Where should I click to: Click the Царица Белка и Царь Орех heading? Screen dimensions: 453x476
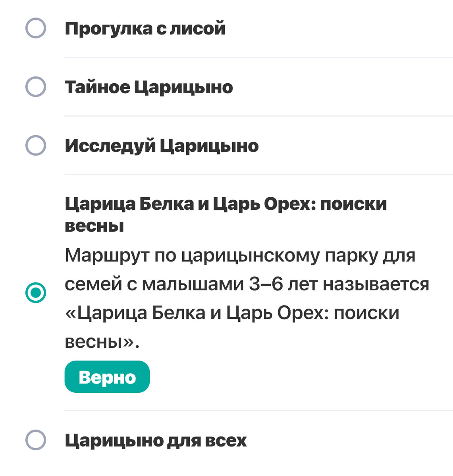coord(226,205)
